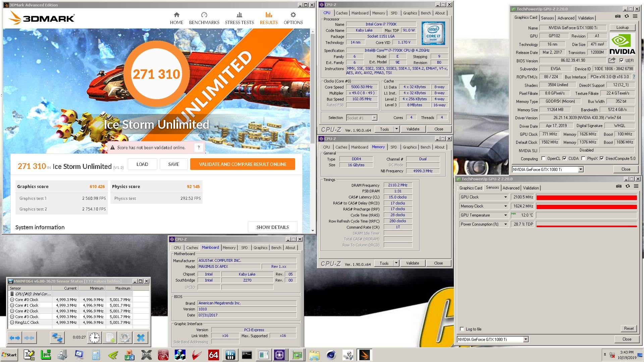Viewport: 644px width, 362px height.
Task: Click LOAD result button in 3DMark
Action: (142, 164)
